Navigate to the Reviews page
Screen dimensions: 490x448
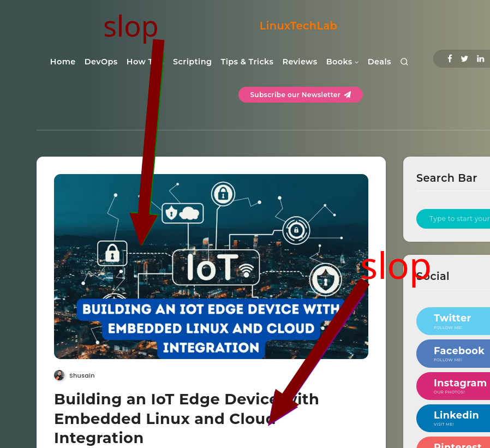300,62
